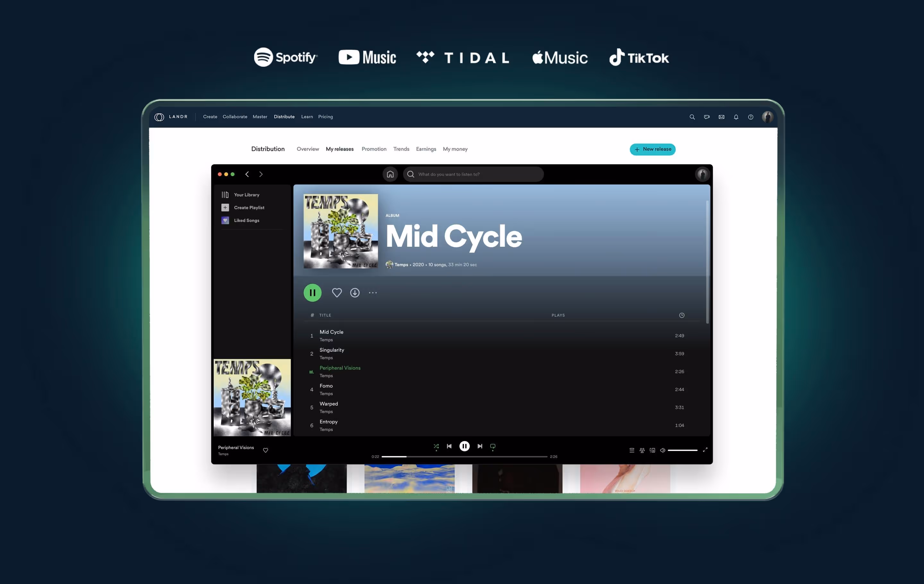Click the New release button
Viewport: 924px width, 584px height.
coord(652,149)
